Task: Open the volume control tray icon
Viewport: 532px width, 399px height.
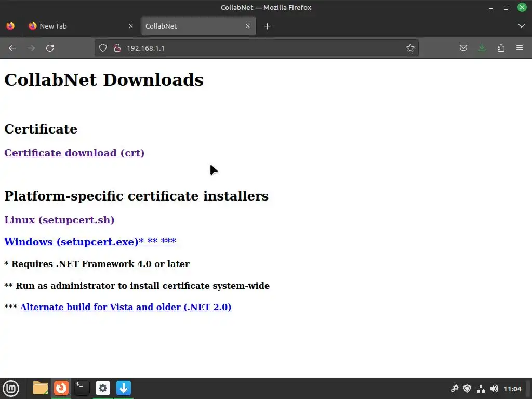Action: [495, 389]
